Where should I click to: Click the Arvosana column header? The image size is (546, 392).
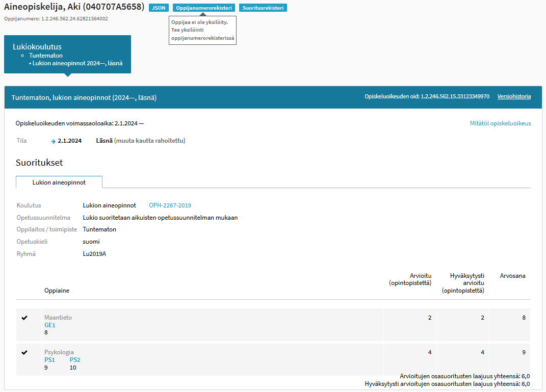[512, 276]
